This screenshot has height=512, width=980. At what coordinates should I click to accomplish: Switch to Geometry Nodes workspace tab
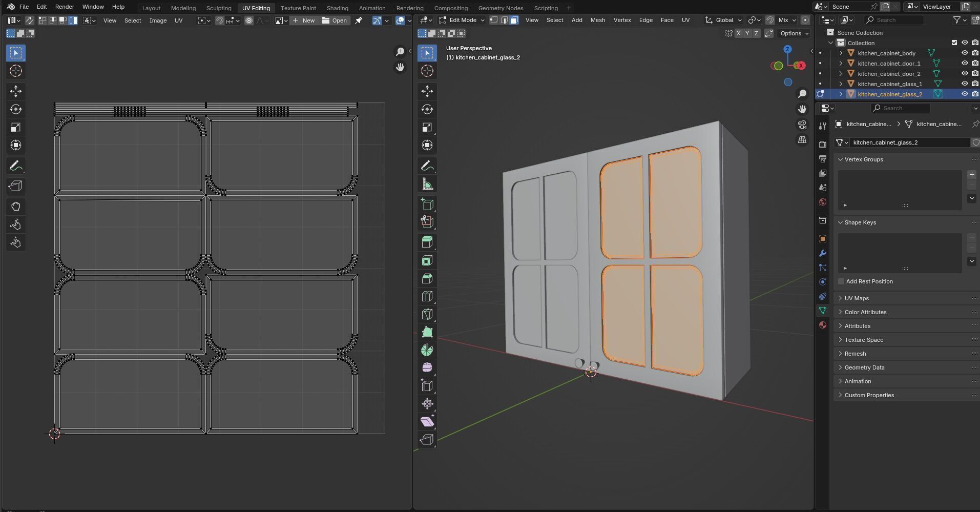tap(501, 8)
